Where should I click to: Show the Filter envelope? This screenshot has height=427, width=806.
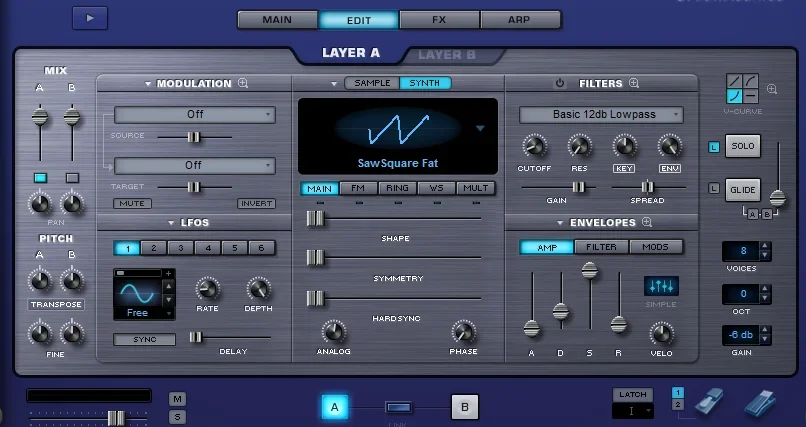(x=601, y=247)
